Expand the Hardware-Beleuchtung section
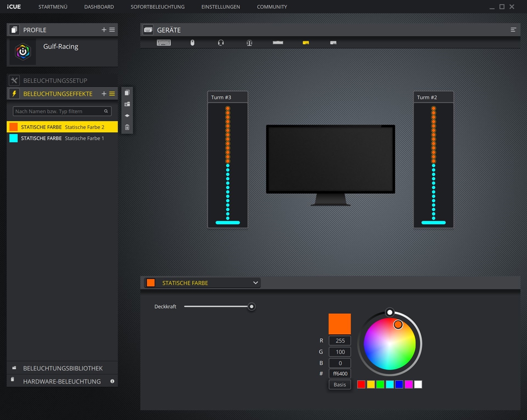Screen dimensions: 527x420 tap(62, 381)
